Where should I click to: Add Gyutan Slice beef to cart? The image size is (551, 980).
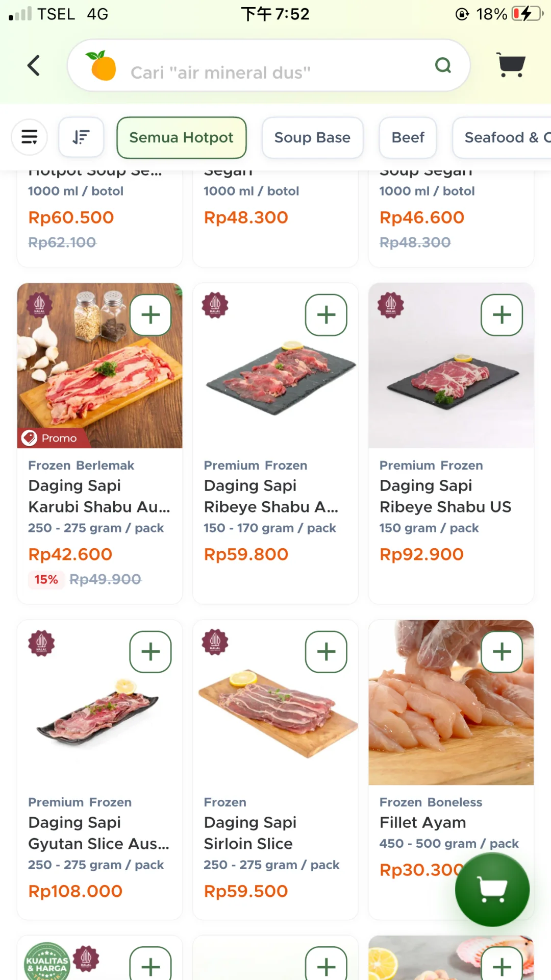[x=151, y=652]
